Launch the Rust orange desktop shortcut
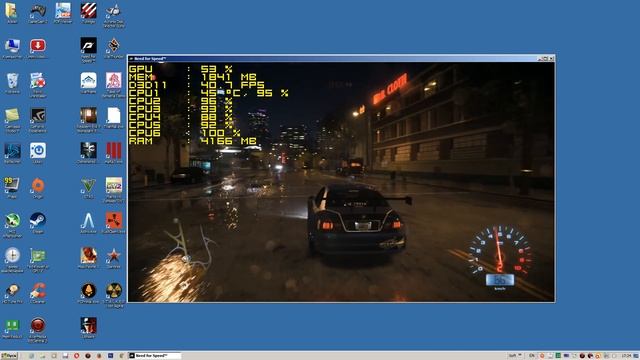 (113, 220)
